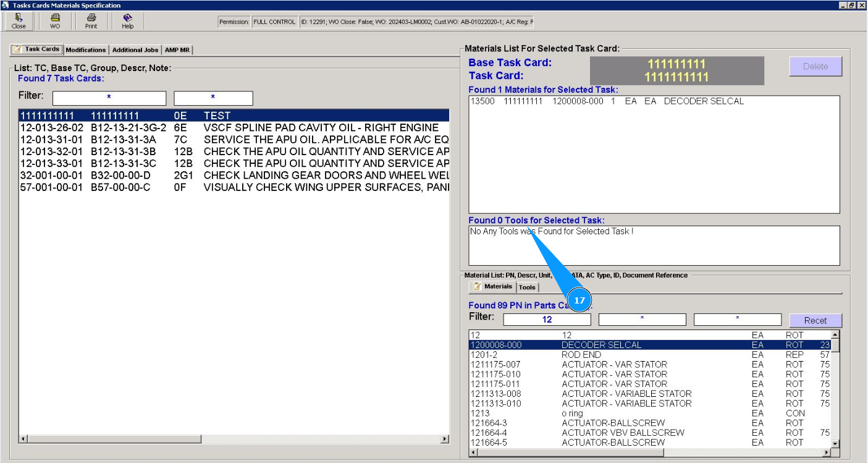
Task: Click task card list scroll left arrow
Action: pyautogui.click(x=23, y=439)
